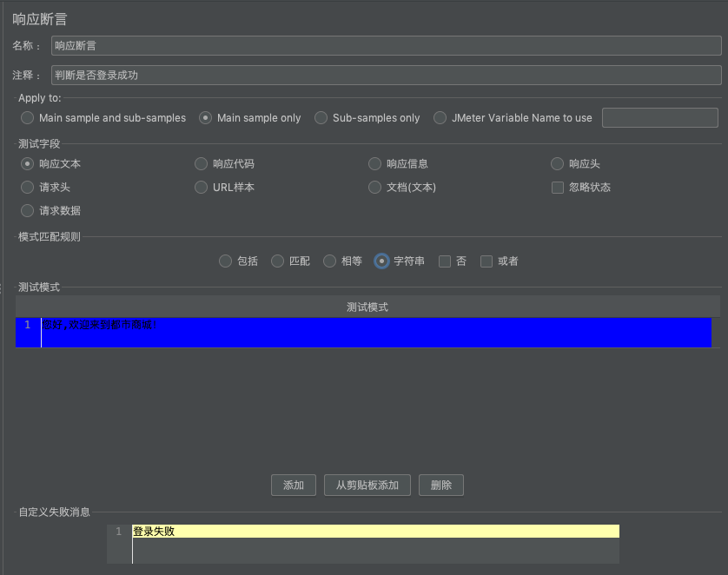Click the 注释 input field
This screenshot has height=575, width=728.
[x=387, y=76]
